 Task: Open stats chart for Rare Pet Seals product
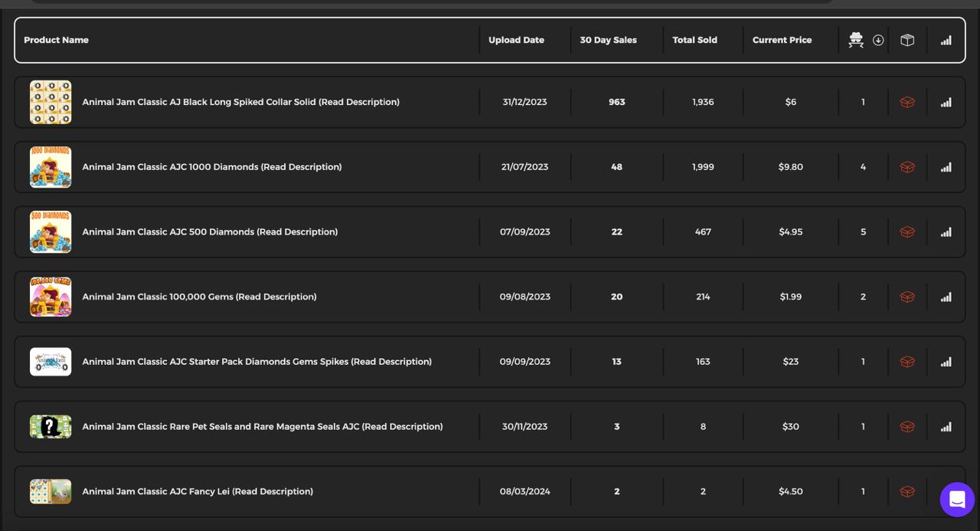(946, 427)
